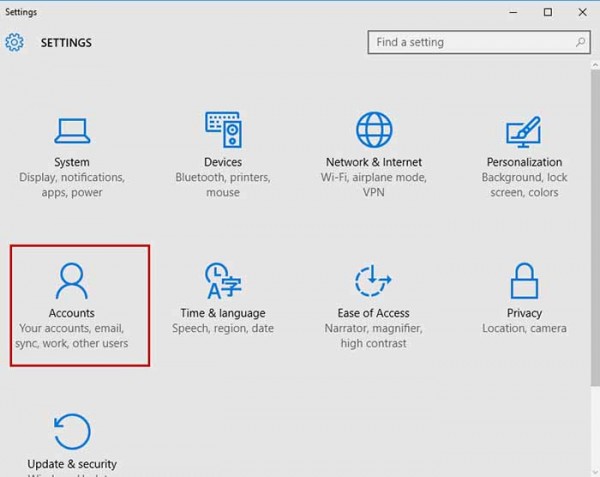Maximize the Settings window
This screenshot has height=477, width=600.
[x=548, y=12]
